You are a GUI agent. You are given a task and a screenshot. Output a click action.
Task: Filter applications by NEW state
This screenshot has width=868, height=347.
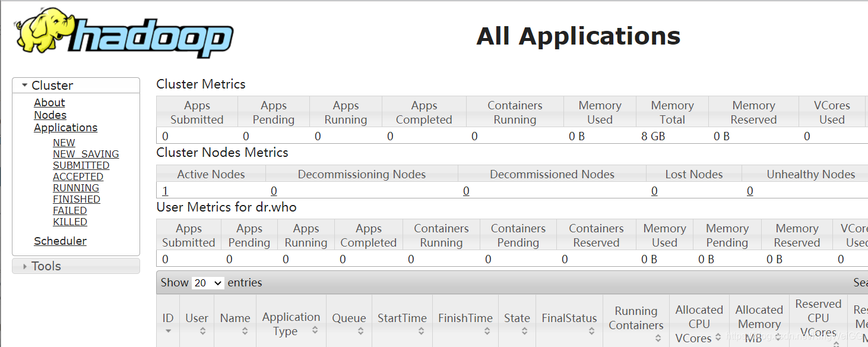pos(64,143)
